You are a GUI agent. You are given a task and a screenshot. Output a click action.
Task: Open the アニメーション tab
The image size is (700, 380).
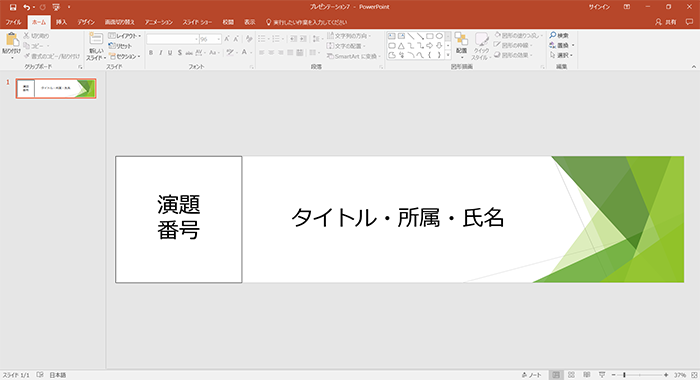(x=158, y=22)
